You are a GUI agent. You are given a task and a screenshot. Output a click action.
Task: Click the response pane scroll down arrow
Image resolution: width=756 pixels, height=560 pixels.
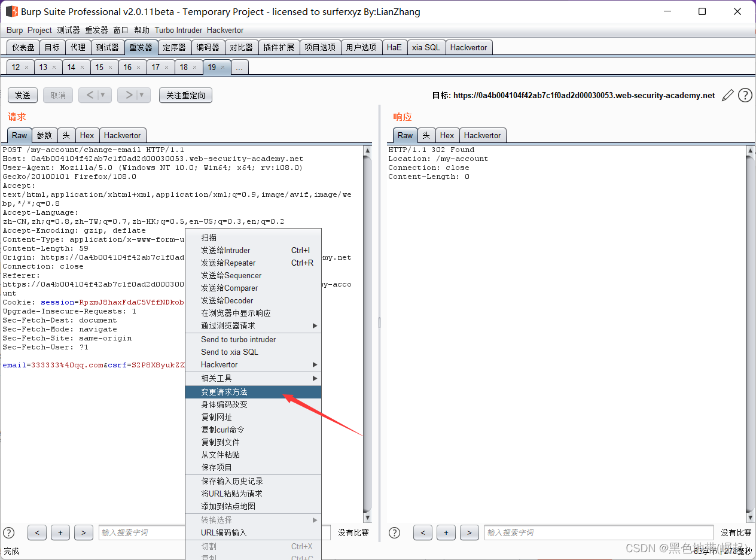(750, 518)
